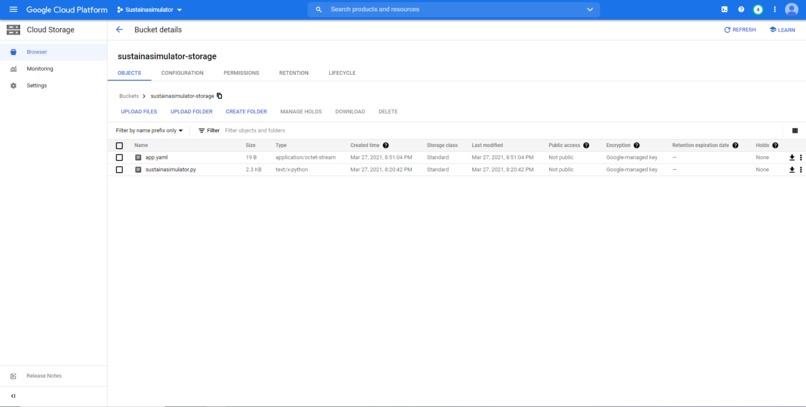Toggle the select all objects checkbox
806x407 pixels.
click(119, 145)
